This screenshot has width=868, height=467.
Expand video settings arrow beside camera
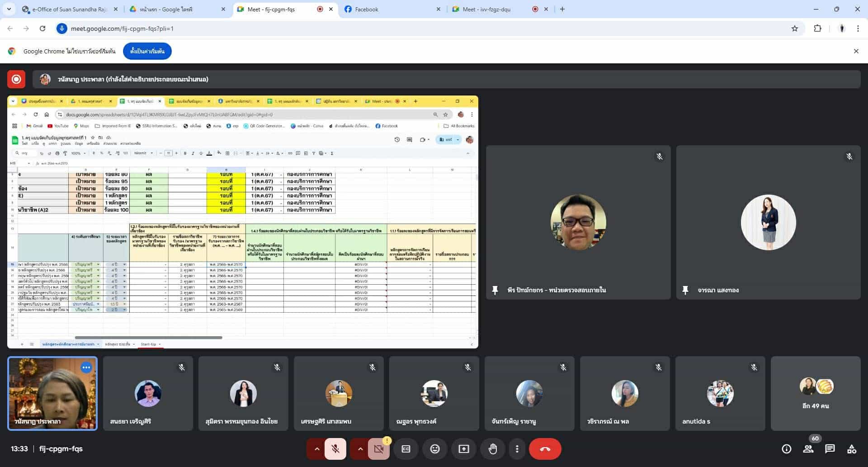(360, 449)
